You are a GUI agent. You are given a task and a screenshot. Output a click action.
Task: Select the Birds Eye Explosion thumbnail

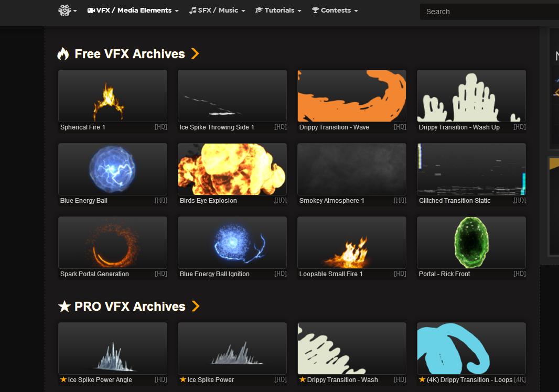(232, 169)
